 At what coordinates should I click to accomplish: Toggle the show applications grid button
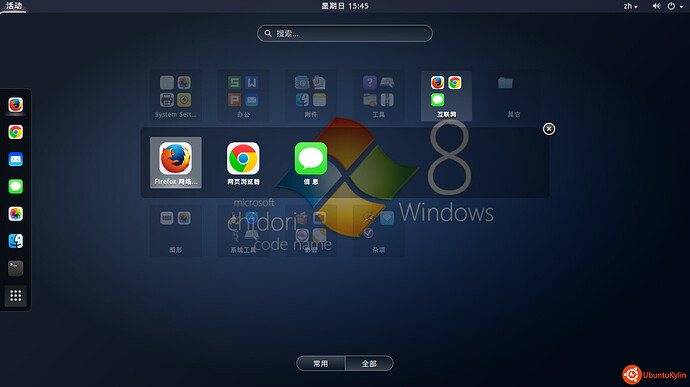pos(15,295)
